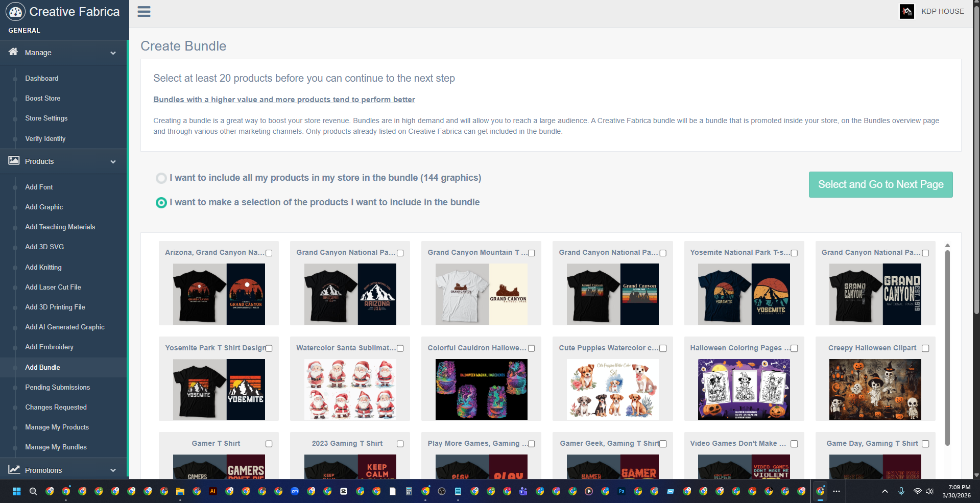Screen dimensions: 980x503
Task: Collapse the Products section chevron
Action: pyautogui.click(x=113, y=161)
